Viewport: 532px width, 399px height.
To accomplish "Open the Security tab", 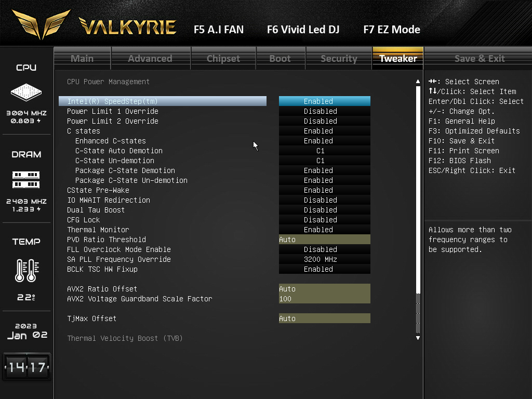I will pyautogui.click(x=339, y=58).
